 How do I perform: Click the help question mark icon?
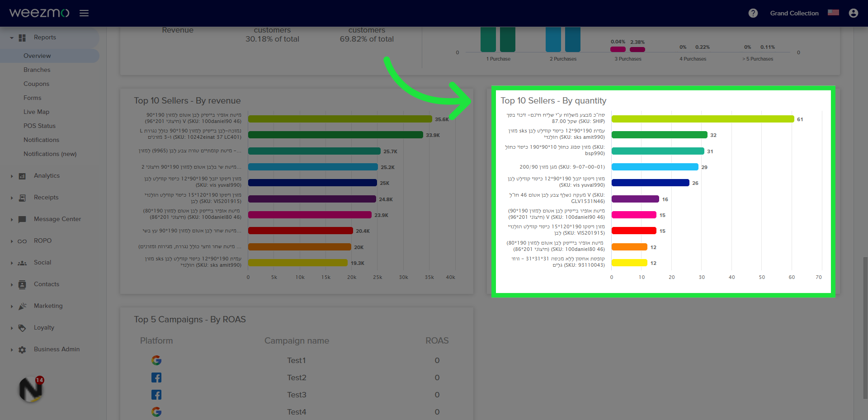pos(753,13)
